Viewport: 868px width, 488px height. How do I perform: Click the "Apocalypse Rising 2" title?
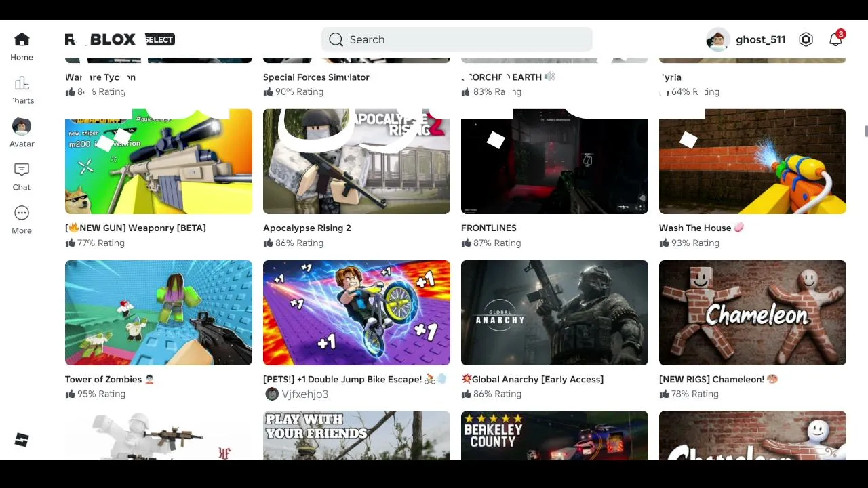point(307,228)
